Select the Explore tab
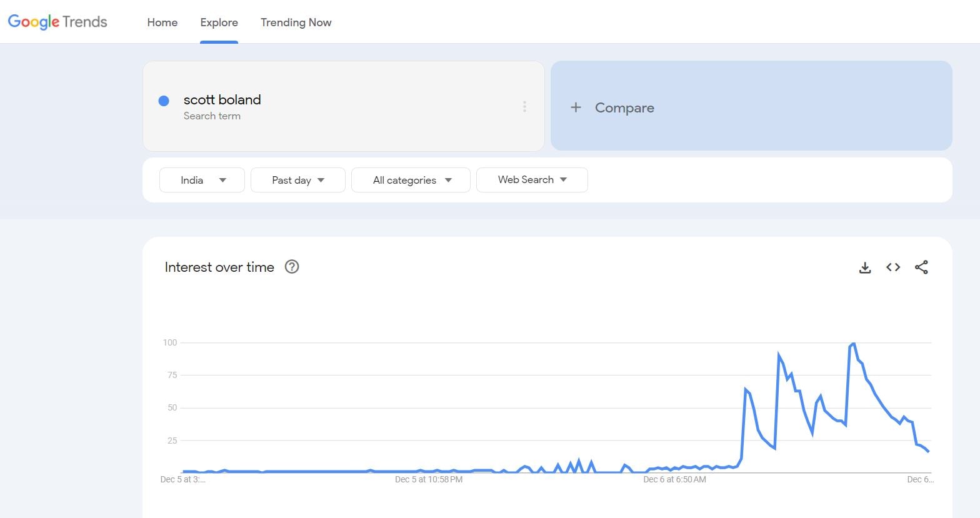980x518 pixels. pyautogui.click(x=219, y=22)
